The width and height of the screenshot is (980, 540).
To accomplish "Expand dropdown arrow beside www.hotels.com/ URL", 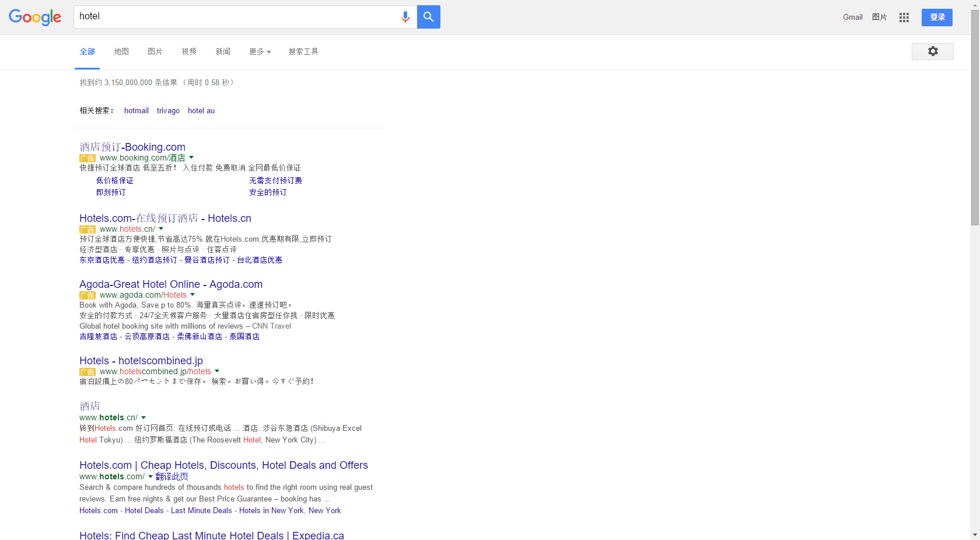I will click(x=150, y=476).
